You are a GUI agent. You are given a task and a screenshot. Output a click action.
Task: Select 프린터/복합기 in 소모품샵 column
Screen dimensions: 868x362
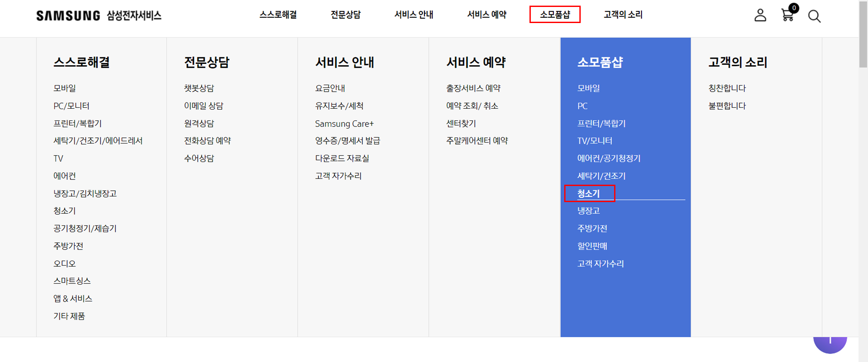(602, 123)
